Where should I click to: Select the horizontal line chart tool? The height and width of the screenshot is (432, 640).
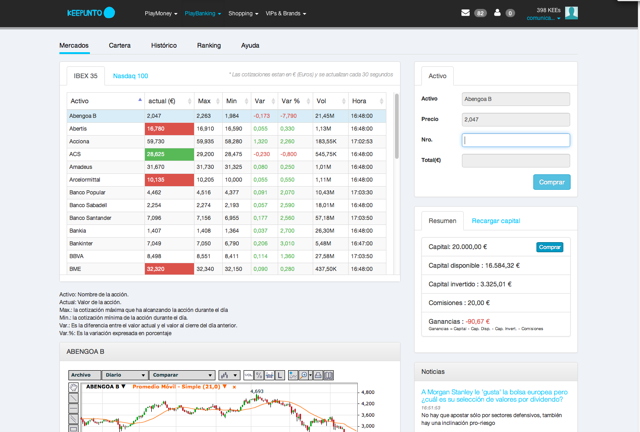point(73,408)
